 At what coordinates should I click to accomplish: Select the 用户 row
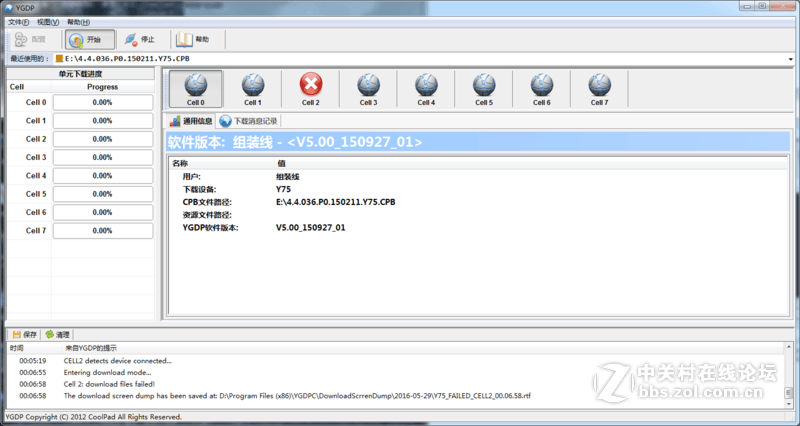coord(478,177)
